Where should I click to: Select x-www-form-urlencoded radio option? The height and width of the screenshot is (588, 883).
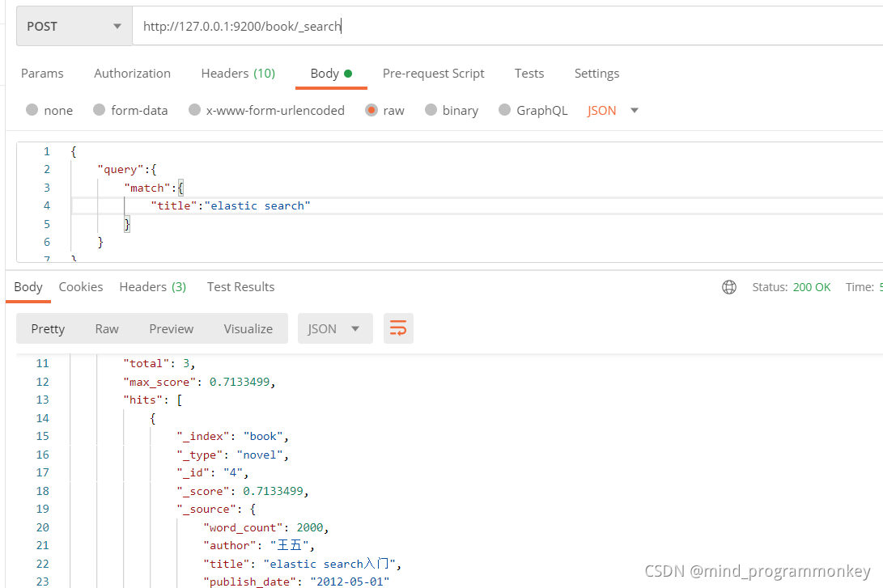pos(194,110)
